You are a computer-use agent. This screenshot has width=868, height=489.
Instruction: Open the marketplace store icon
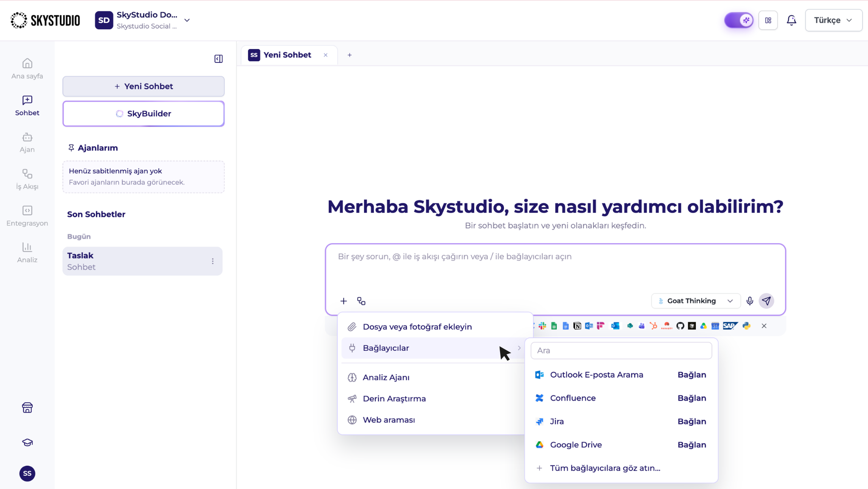(27, 407)
